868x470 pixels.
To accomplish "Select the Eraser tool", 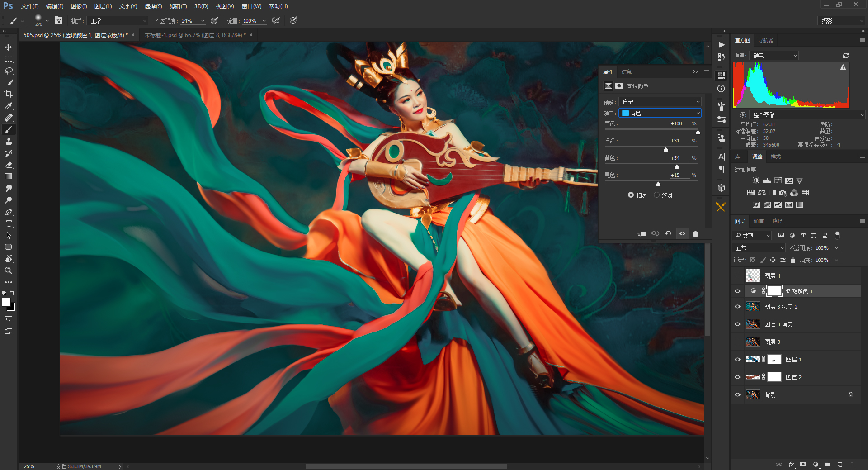I will (x=9, y=165).
